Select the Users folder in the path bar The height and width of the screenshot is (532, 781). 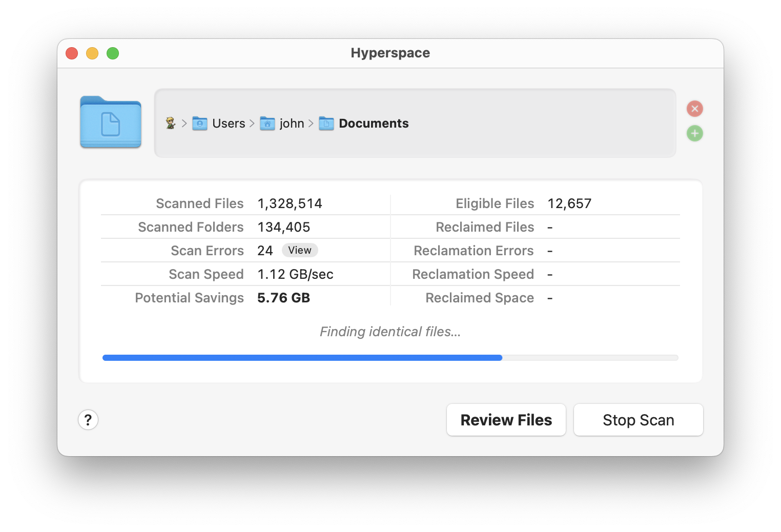click(219, 124)
